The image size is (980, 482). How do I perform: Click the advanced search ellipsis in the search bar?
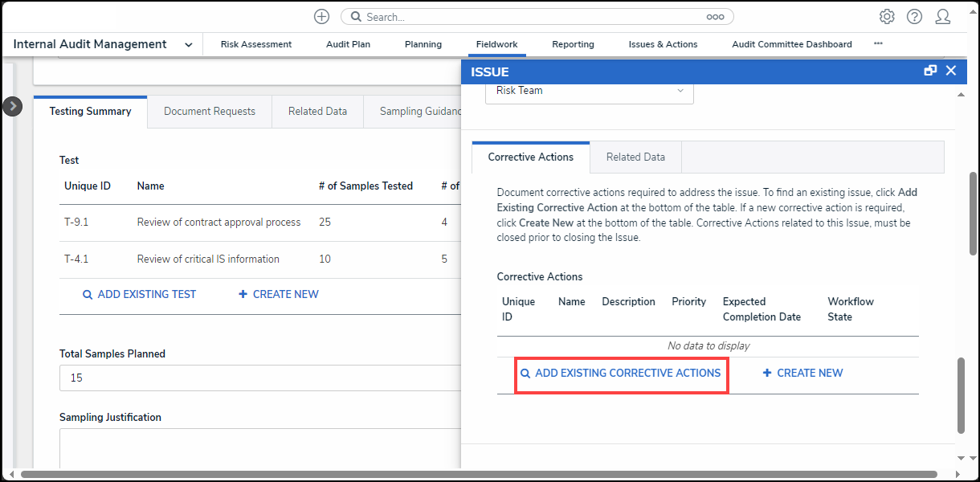[x=715, y=17]
